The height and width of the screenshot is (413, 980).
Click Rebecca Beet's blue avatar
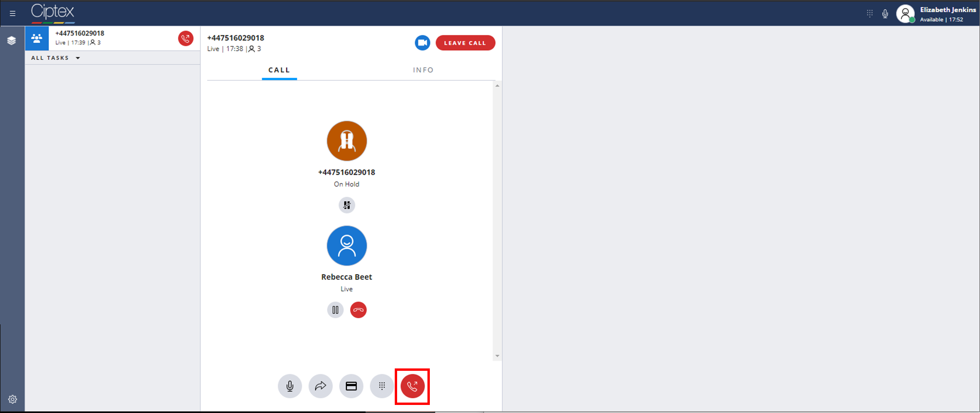pos(347,246)
